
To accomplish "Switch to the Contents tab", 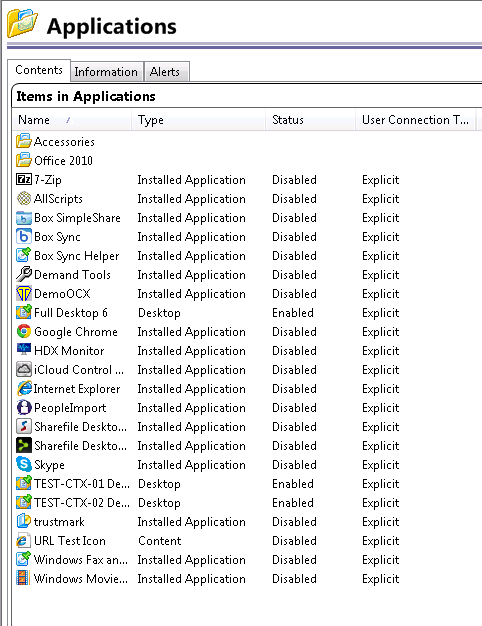I will coord(39,70).
